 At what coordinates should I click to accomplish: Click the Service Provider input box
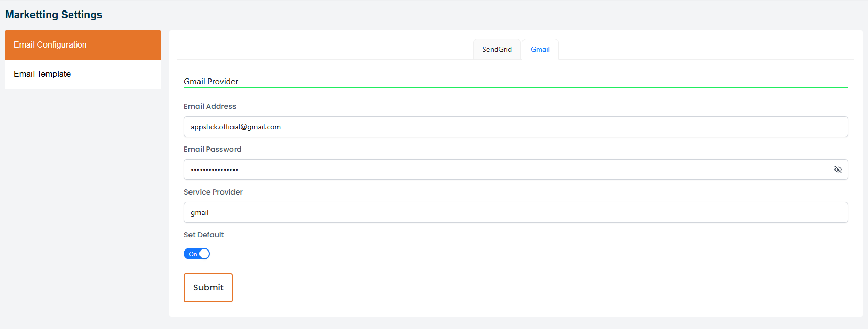(516, 212)
